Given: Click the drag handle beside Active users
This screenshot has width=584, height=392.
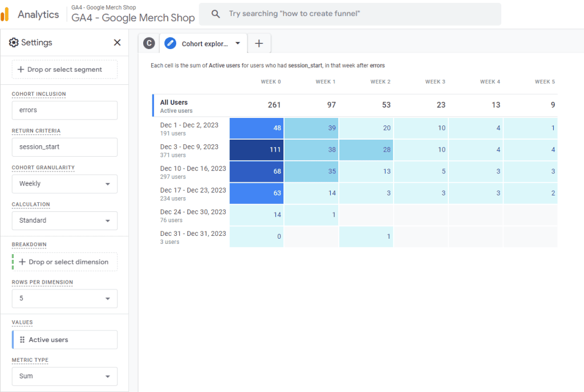Looking at the screenshot, I should pos(21,340).
